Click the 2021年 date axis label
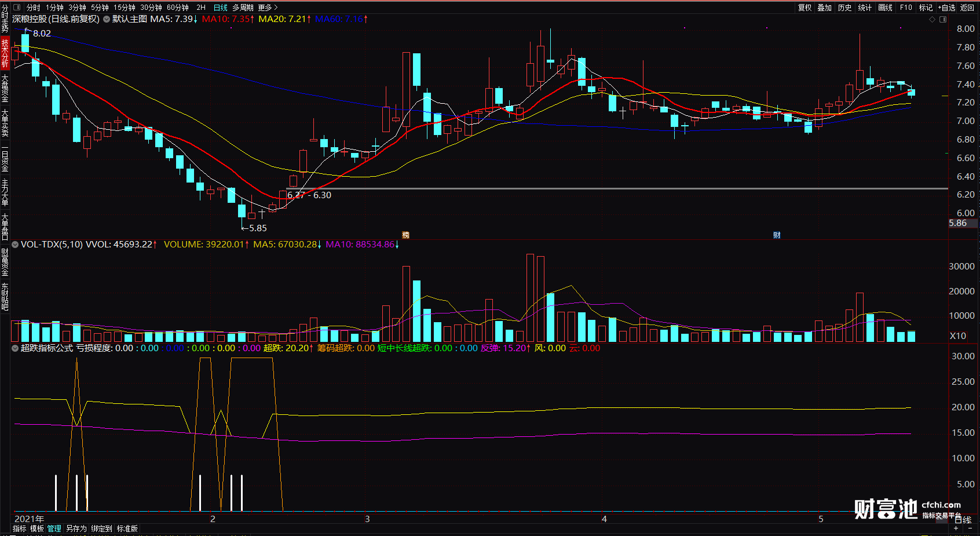 click(x=29, y=519)
